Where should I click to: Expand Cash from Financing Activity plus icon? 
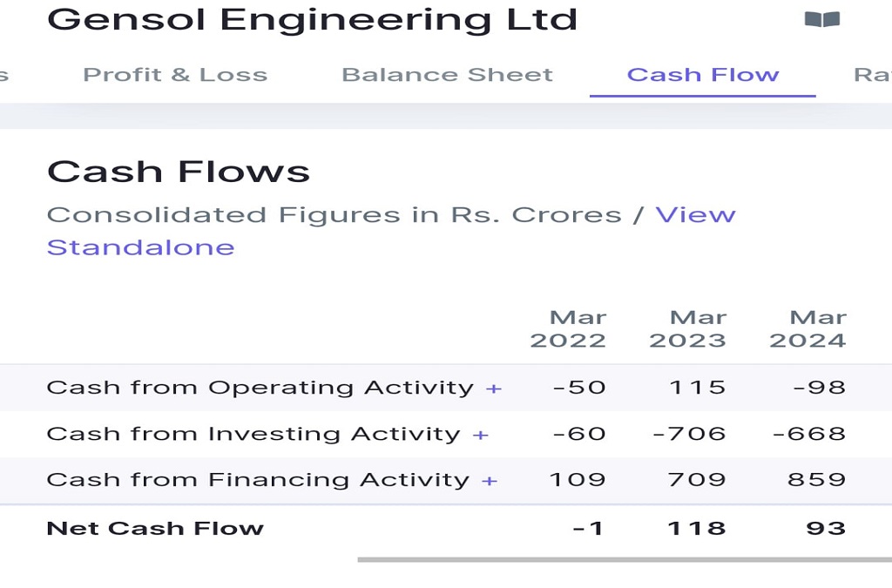[x=489, y=481]
